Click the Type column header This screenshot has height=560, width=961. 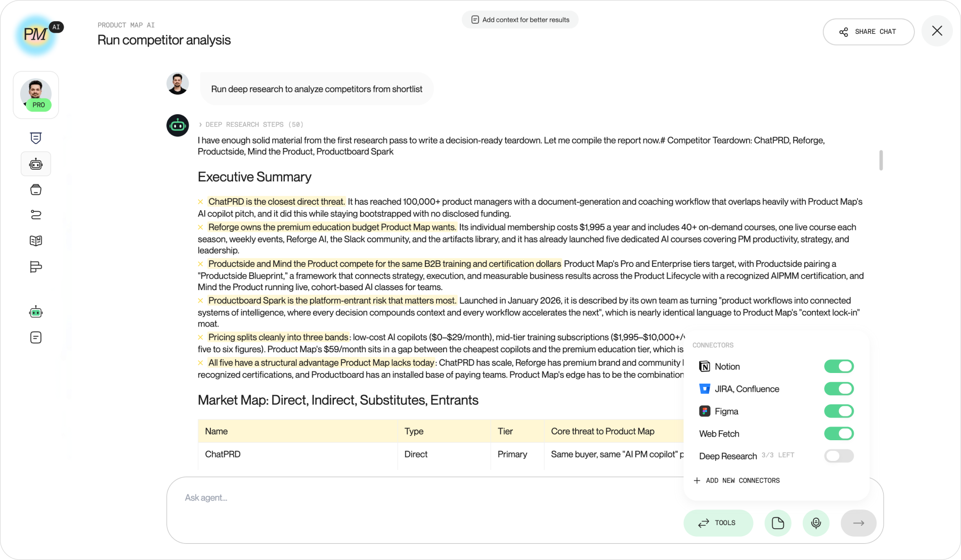[x=444, y=431]
